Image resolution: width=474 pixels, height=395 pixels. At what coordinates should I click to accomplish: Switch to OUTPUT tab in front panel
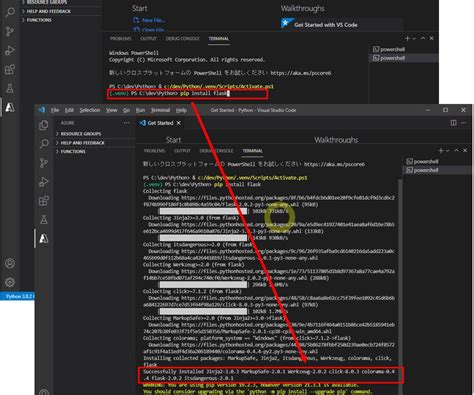click(182, 151)
